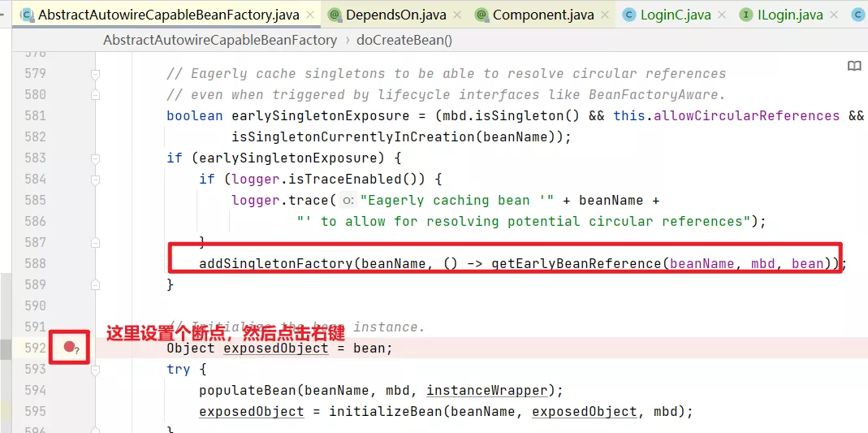Click annotation icon on DependsOn.java tab
The width and height of the screenshot is (868, 433).
(334, 15)
